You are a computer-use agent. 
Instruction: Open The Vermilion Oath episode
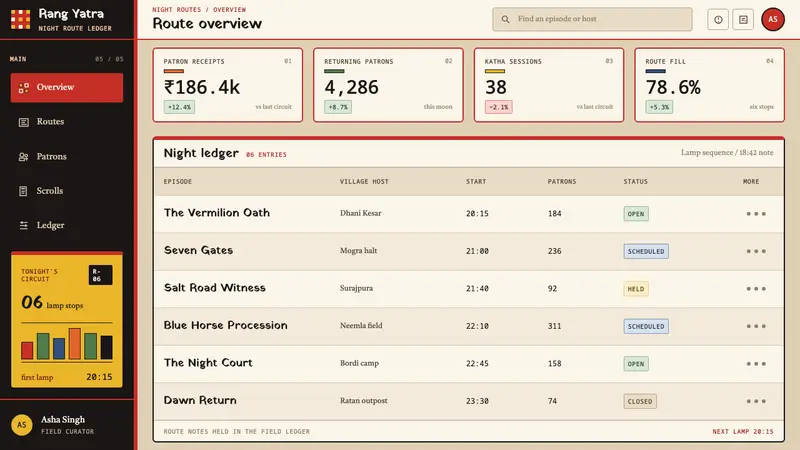coord(217,213)
